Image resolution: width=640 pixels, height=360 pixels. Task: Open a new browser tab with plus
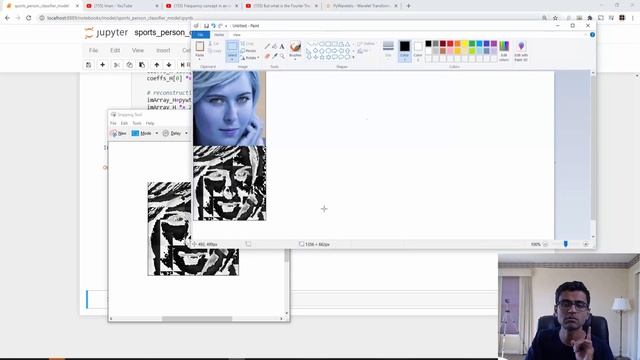408,6
